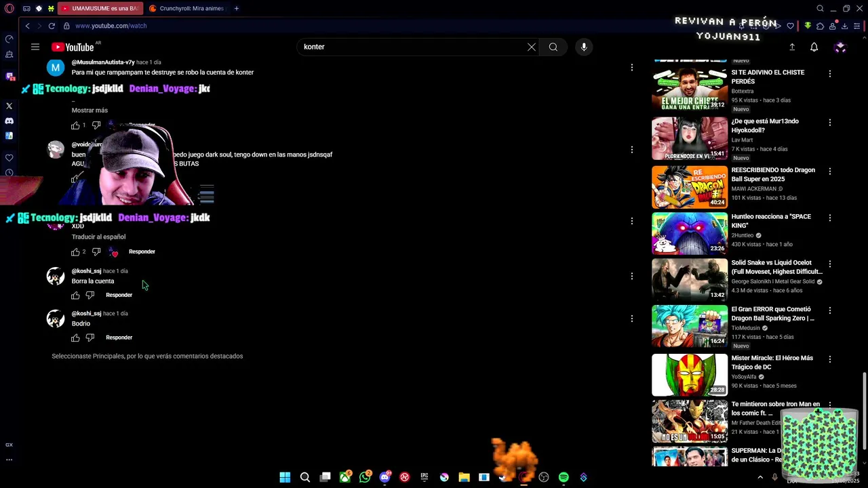868x488 pixels.
Task: Start voice search with microphone icon
Action: click(x=584, y=47)
